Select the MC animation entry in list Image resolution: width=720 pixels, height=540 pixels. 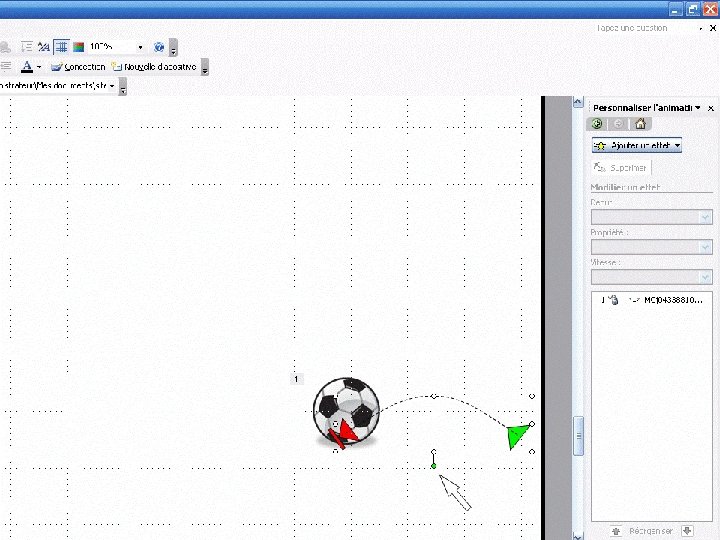pyautogui.click(x=652, y=300)
